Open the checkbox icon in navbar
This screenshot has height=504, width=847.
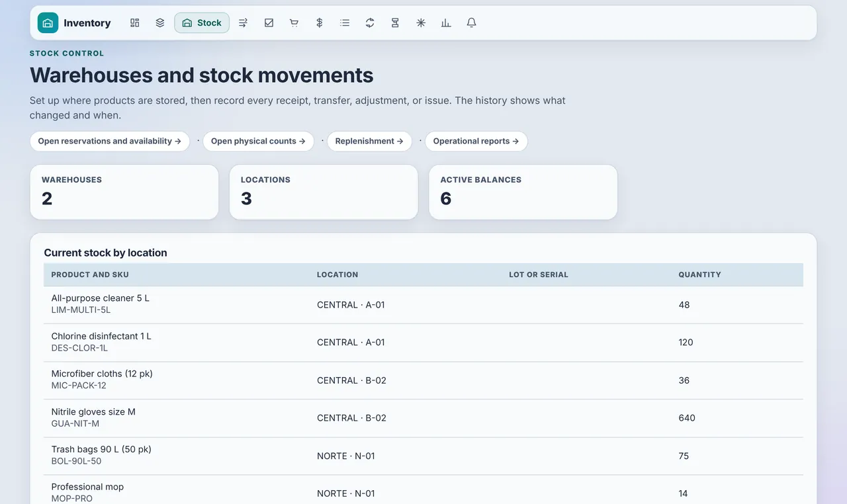coord(269,22)
